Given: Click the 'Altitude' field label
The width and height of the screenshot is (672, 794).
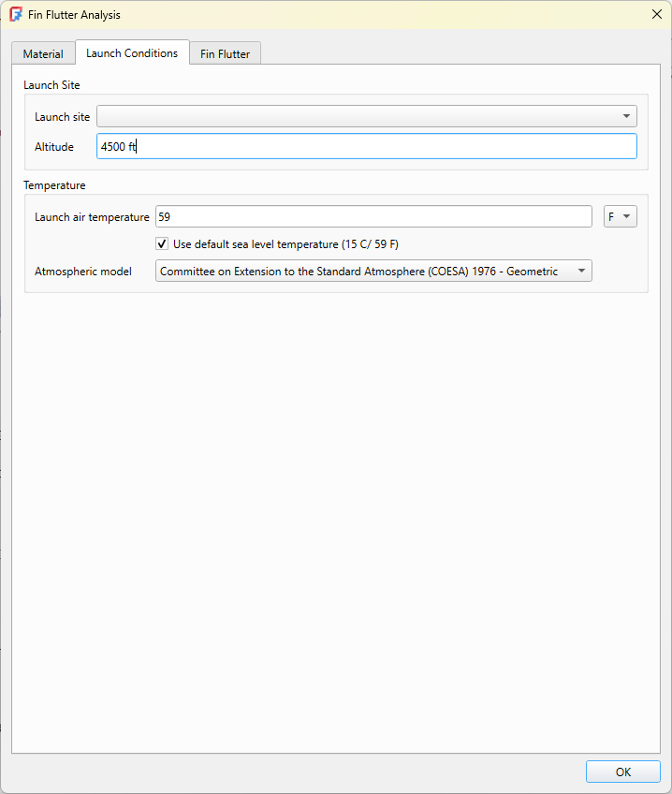Looking at the screenshot, I should (x=54, y=147).
